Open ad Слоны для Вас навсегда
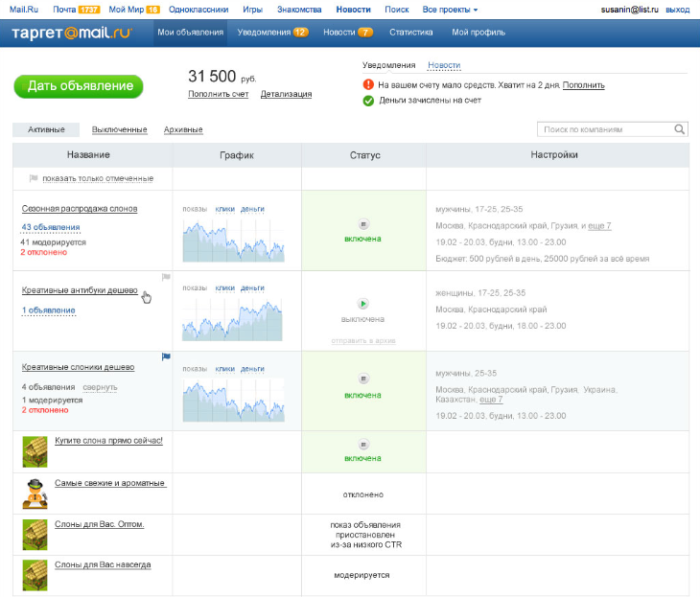Viewport: 700px width, 597px height. pyautogui.click(x=103, y=564)
